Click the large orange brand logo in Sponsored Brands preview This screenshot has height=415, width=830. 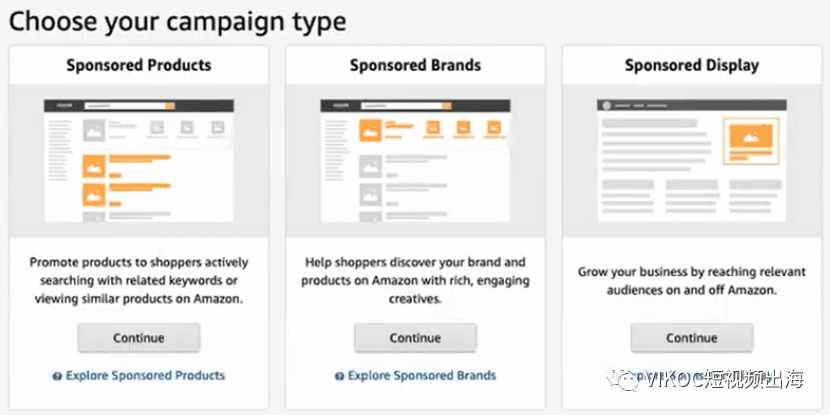click(371, 130)
